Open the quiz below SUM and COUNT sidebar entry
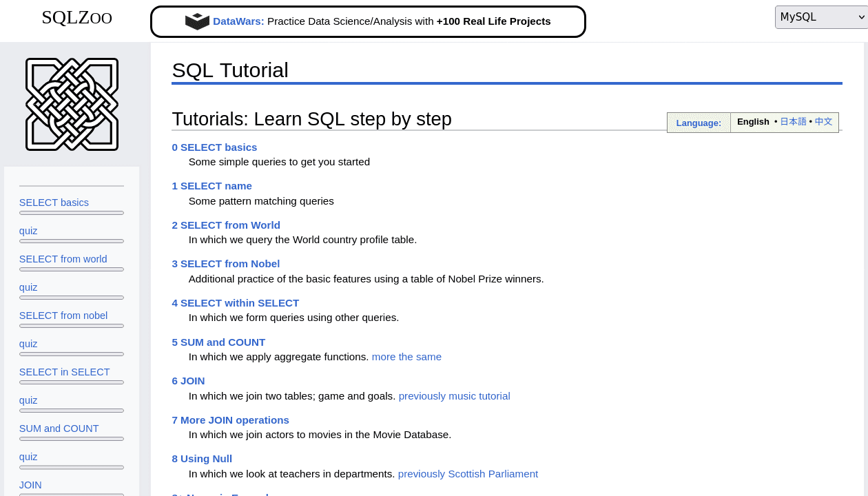Image resolution: width=868 pixels, height=496 pixels. point(28,456)
